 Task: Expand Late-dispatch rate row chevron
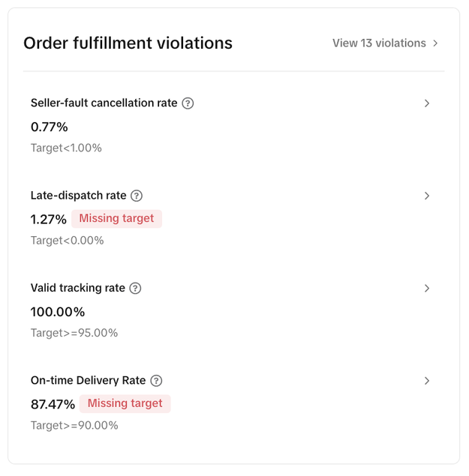point(427,196)
